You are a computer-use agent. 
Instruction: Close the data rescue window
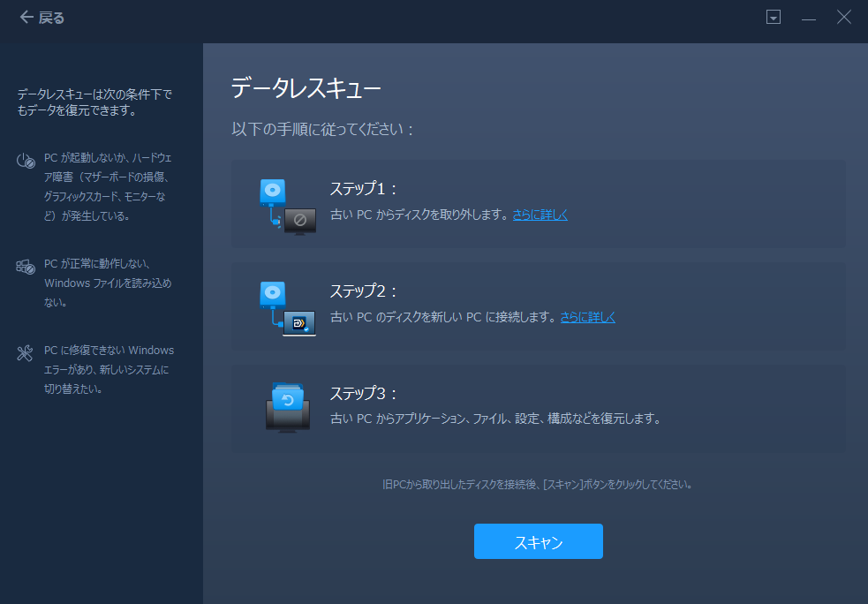843,17
